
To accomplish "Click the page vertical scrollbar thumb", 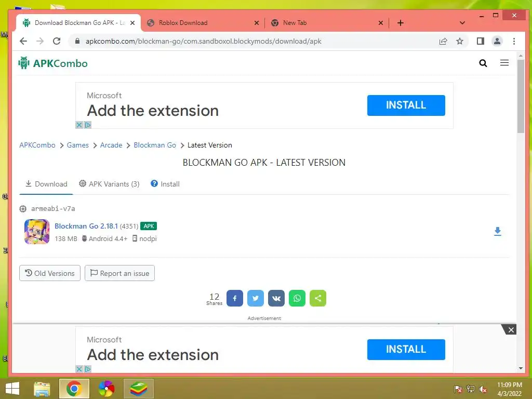I will pos(521,96).
